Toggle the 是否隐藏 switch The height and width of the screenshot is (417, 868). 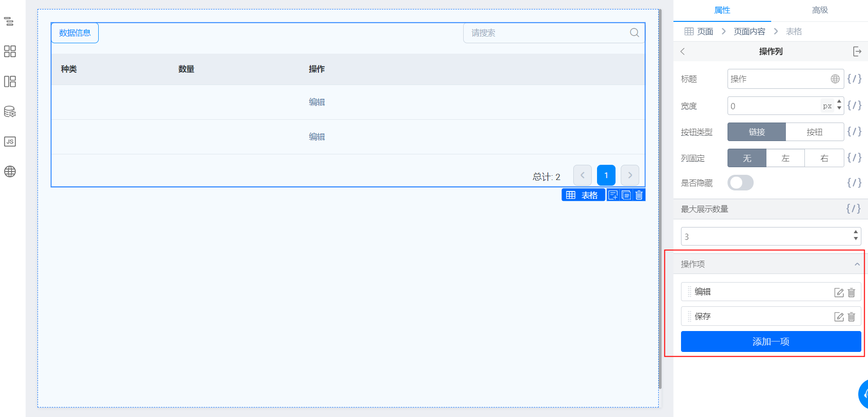pos(740,183)
